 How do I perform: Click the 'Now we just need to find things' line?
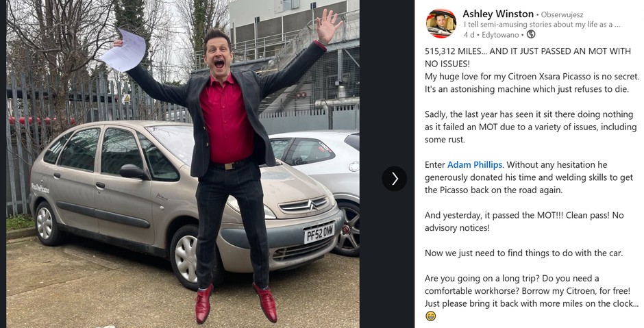pos(523,253)
